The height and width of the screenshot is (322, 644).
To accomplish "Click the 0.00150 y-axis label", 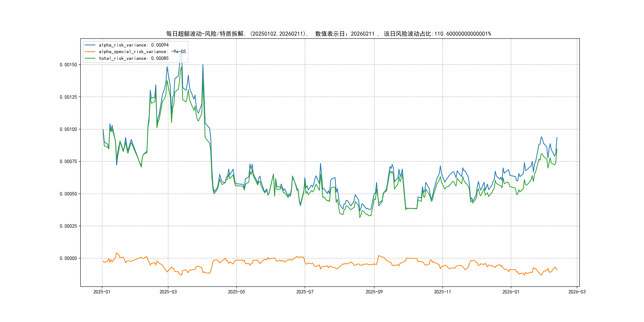I will (x=68, y=65).
